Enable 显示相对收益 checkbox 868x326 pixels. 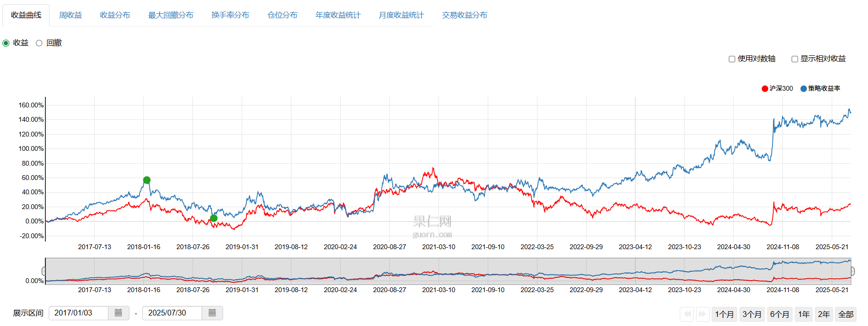[x=795, y=59]
